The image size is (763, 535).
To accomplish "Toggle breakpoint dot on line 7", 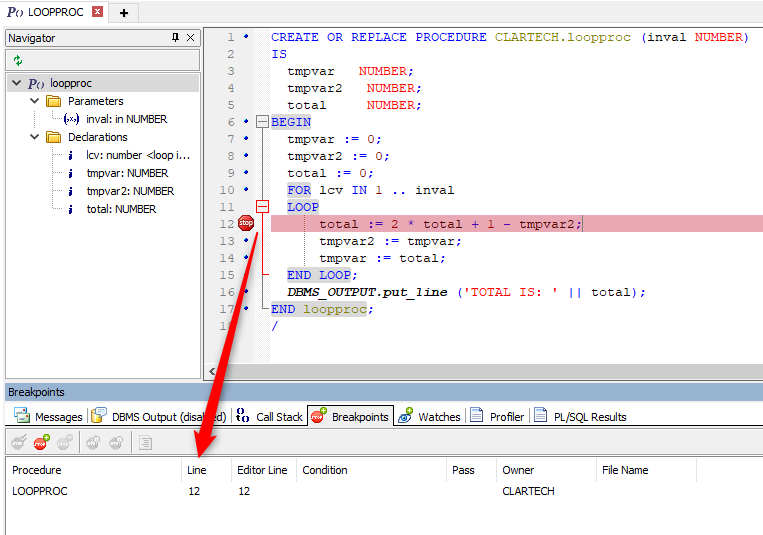I will [x=246, y=138].
